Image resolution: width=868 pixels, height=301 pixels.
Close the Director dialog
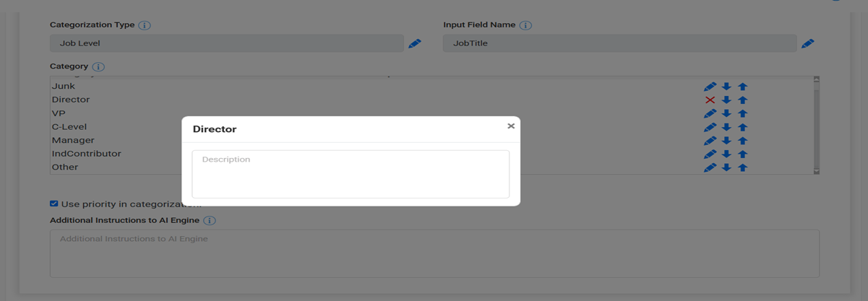click(x=511, y=126)
